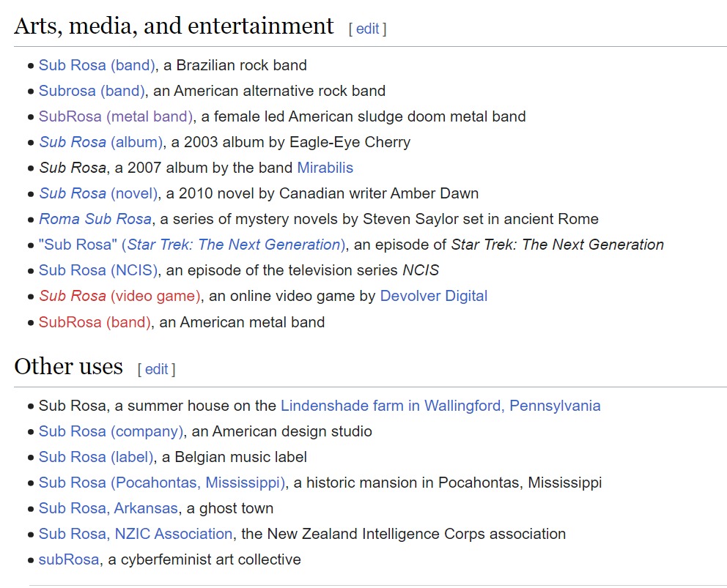The width and height of the screenshot is (727, 588).
Task: Click text "an online video game by"
Action: [x=292, y=296]
